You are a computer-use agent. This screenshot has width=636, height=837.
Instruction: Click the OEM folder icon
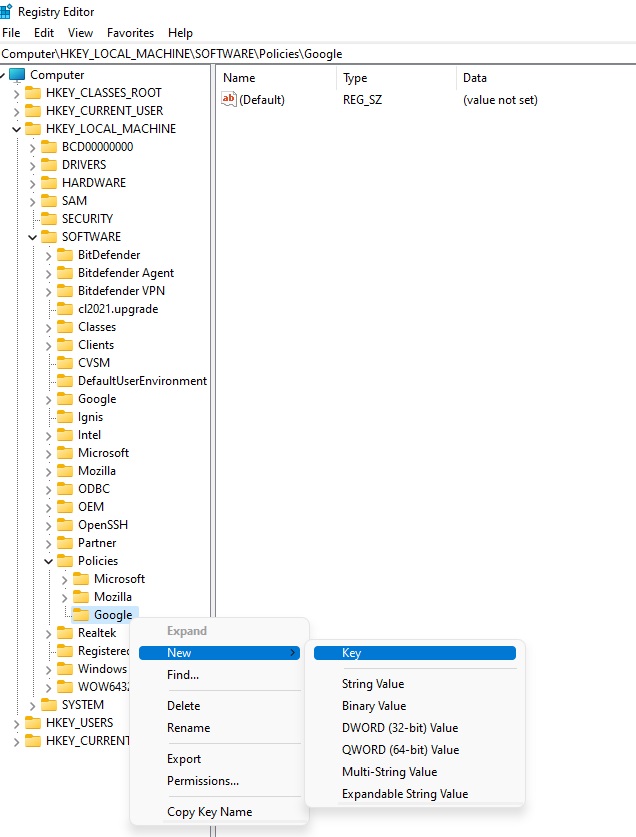(x=65, y=507)
